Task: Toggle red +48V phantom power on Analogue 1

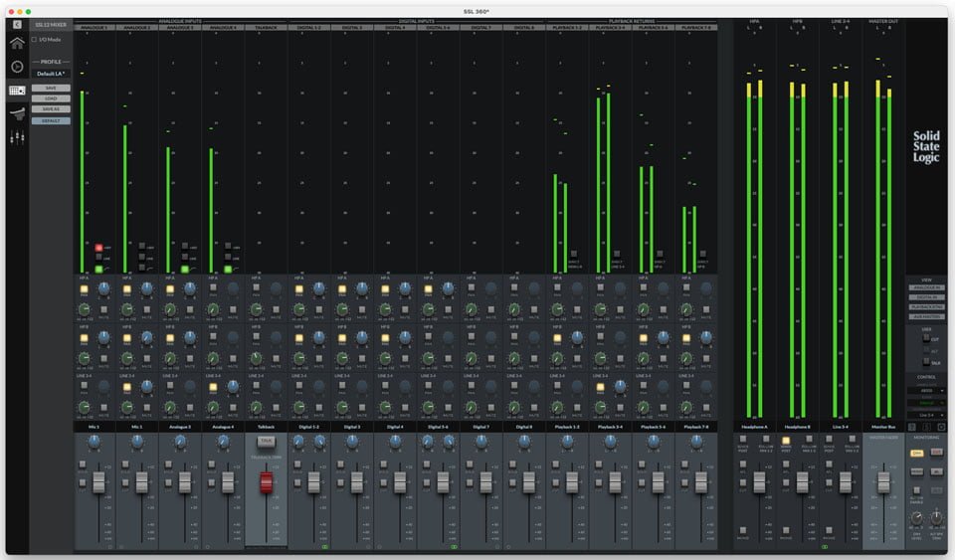Action: (98, 248)
